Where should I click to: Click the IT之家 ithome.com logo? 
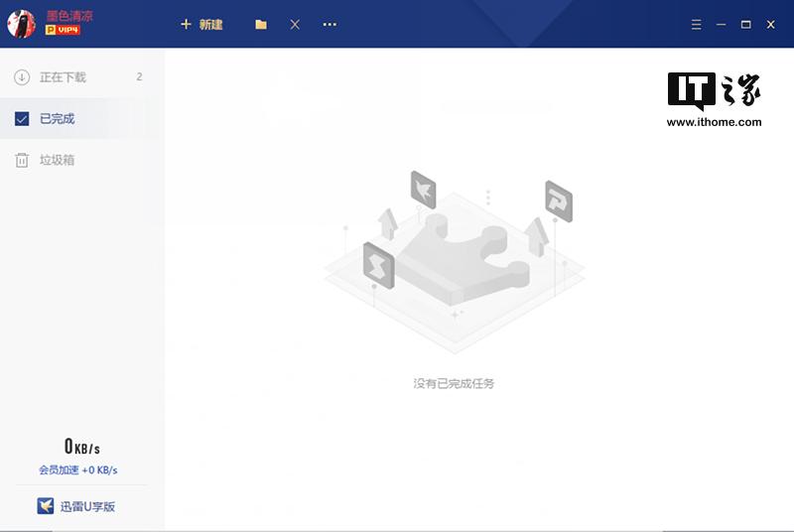(x=714, y=98)
